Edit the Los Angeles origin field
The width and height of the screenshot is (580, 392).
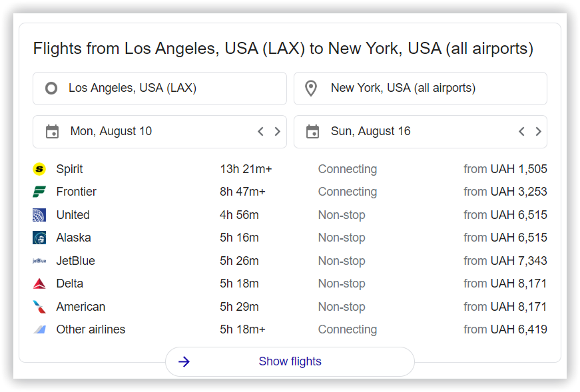click(160, 89)
